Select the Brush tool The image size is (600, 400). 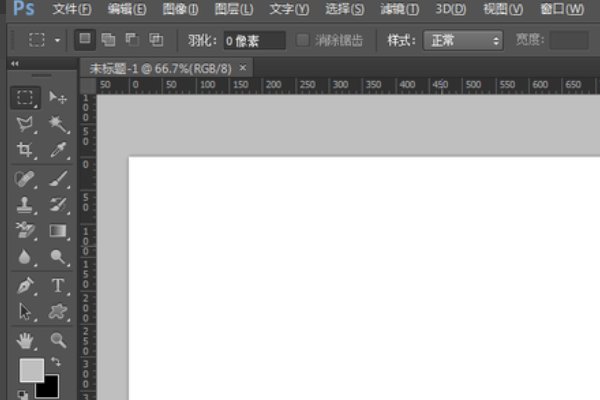click(x=58, y=179)
